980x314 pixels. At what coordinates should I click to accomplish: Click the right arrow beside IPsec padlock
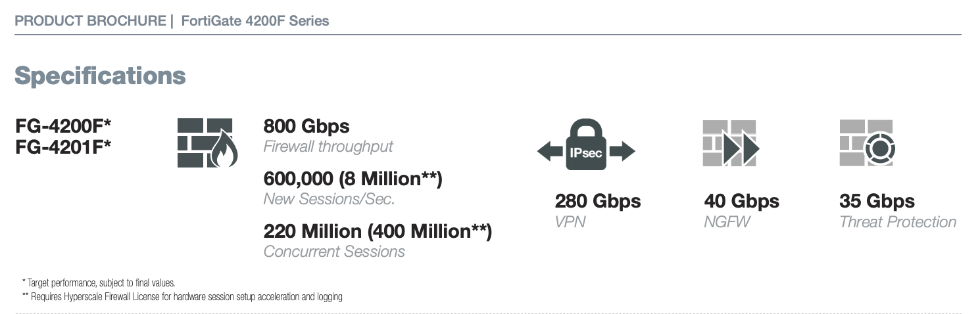click(x=622, y=152)
